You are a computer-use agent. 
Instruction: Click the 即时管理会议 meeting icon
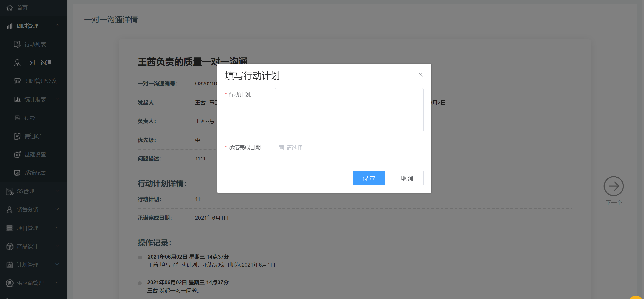pyautogui.click(x=17, y=81)
